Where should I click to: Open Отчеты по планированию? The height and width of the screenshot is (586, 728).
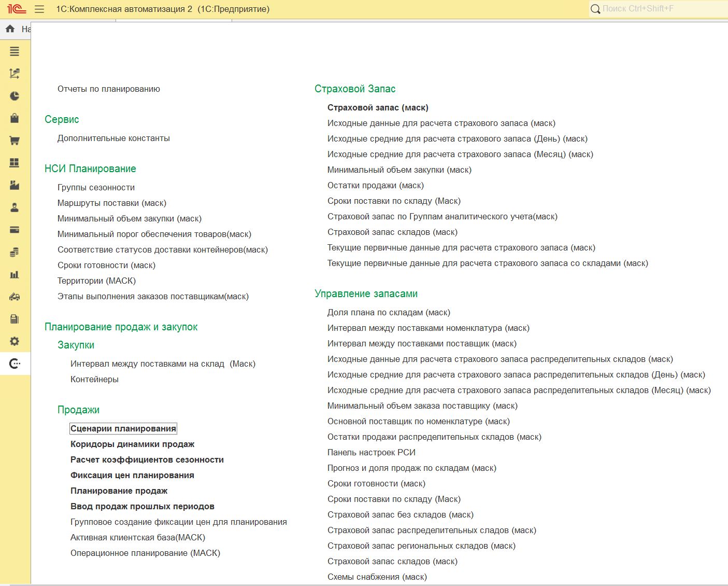click(x=109, y=89)
